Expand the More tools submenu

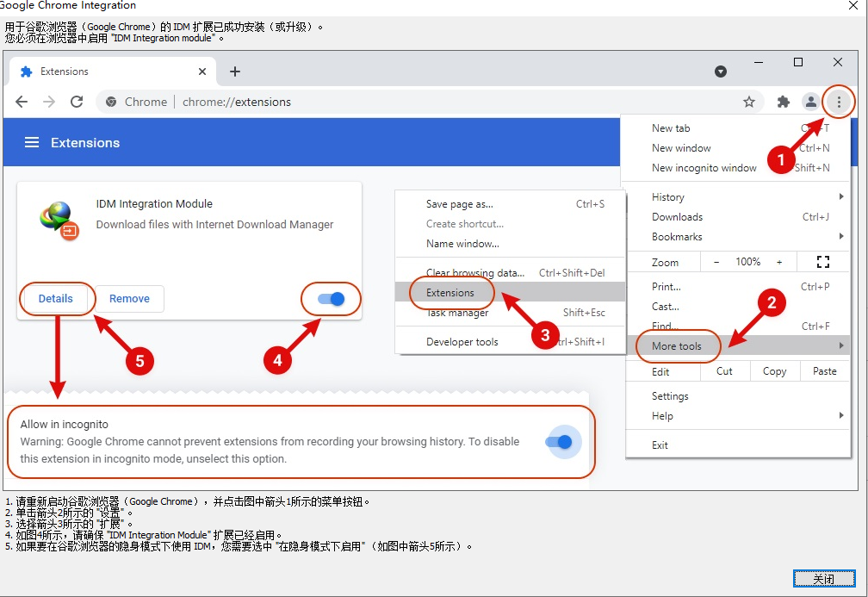tap(737, 345)
